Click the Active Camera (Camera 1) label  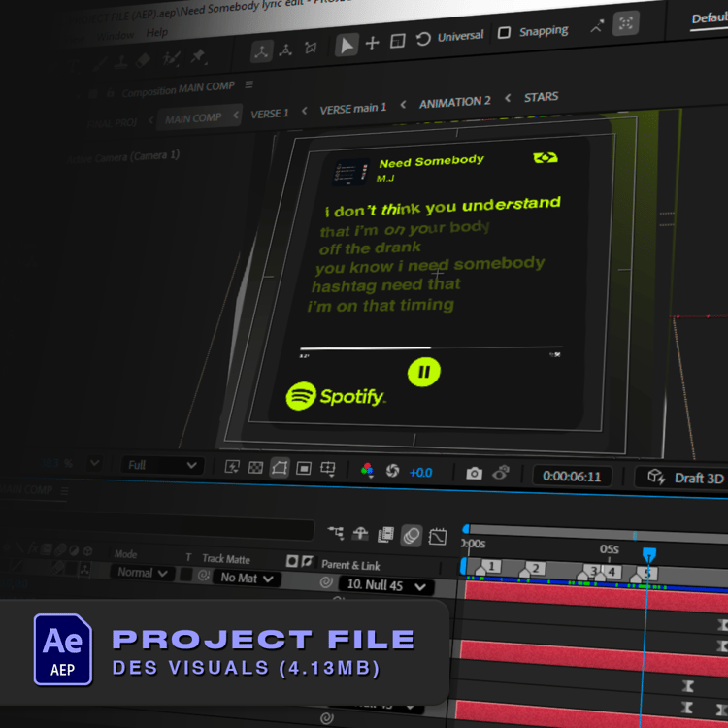[123, 157]
